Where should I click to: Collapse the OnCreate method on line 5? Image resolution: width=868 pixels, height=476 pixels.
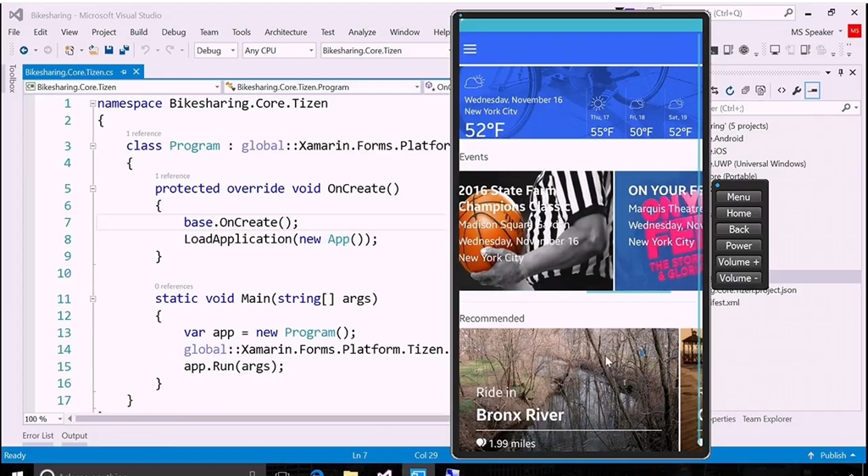(x=92, y=189)
